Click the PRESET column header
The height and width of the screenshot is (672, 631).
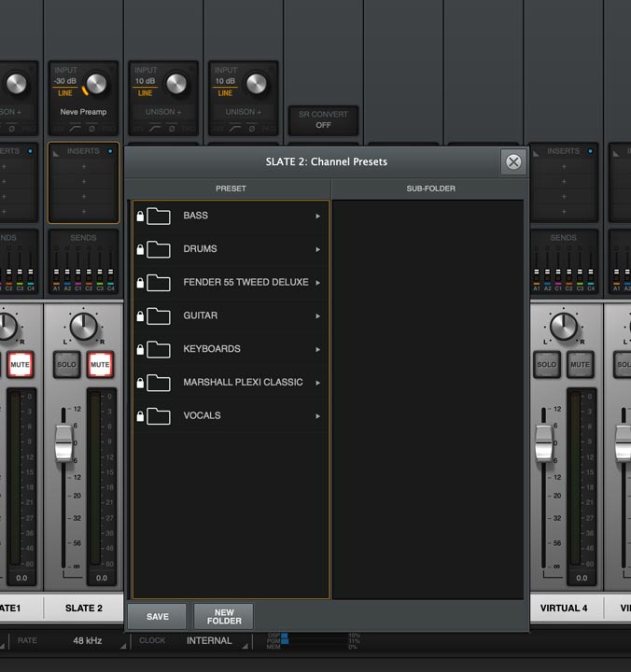(x=231, y=189)
